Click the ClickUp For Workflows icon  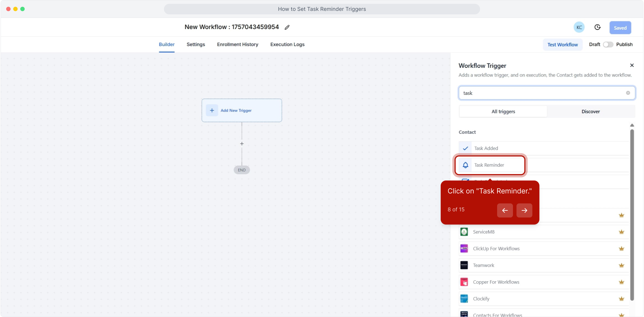point(464,249)
